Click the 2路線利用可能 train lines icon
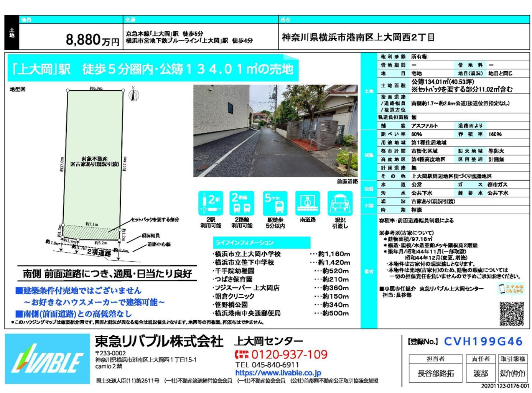 point(242,204)
